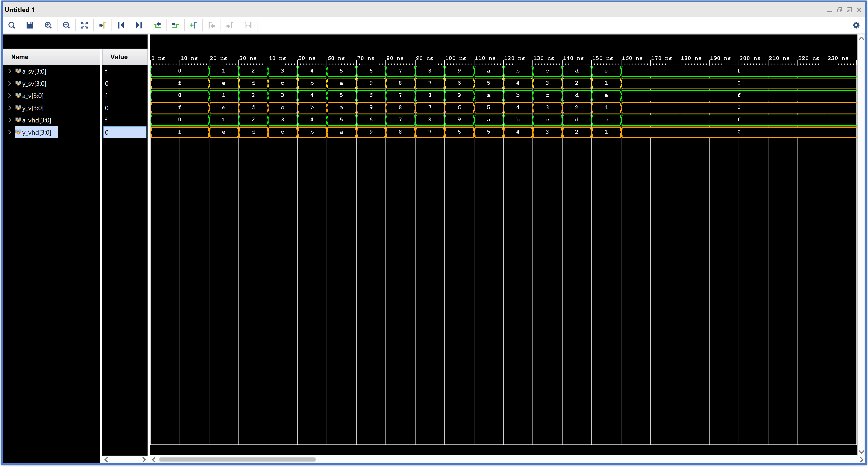The height and width of the screenshot is (467, 868).
Task: Expand the y_vhd[3:0] bus
Action: point(10,132)
